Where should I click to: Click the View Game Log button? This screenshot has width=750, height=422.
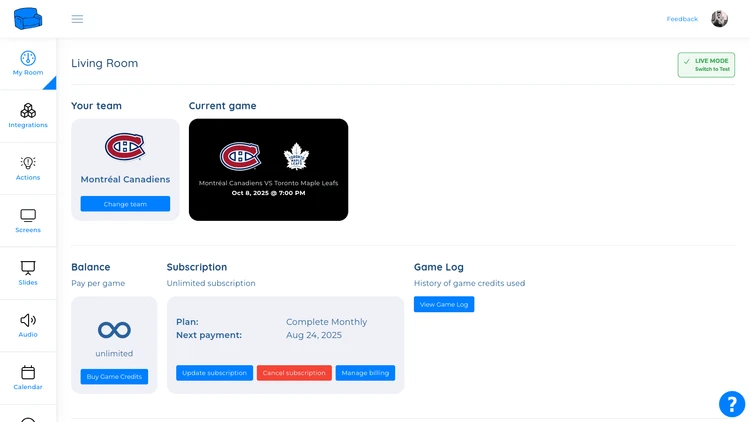point(444,304)
